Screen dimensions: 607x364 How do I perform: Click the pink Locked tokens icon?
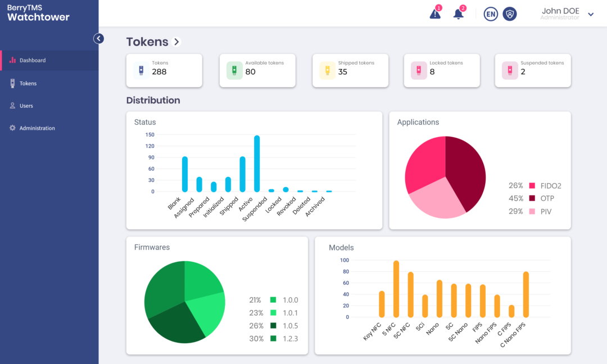point(418,70)
